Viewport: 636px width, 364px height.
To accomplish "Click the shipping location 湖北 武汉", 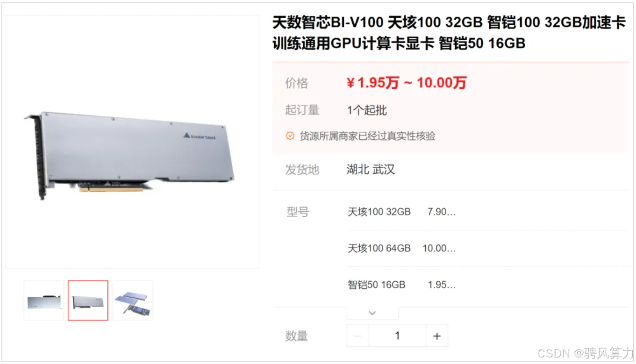I will pos(371,169).
